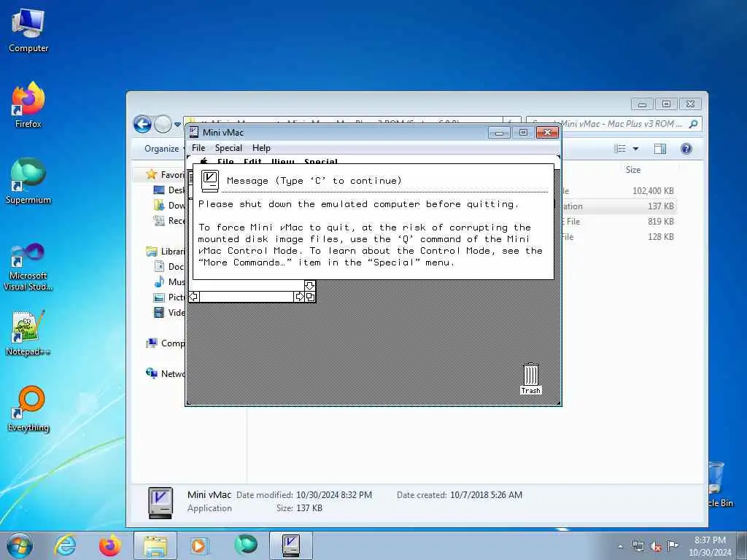Click the Mini vMac message dialog icon

click(209, 182)
